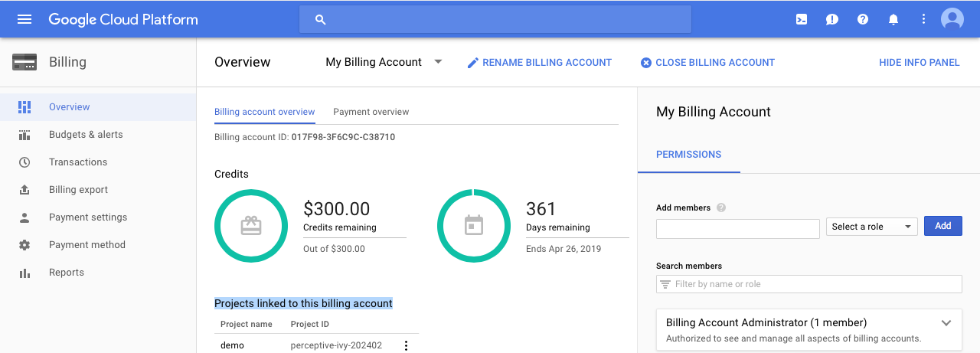980x353 pixels.
Task: Open the notifications bell
Action: click(x=893, y=19)
